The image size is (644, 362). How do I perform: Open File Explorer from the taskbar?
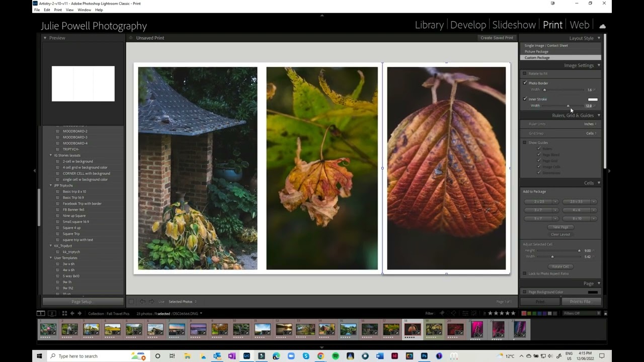(x=187, y=356)
